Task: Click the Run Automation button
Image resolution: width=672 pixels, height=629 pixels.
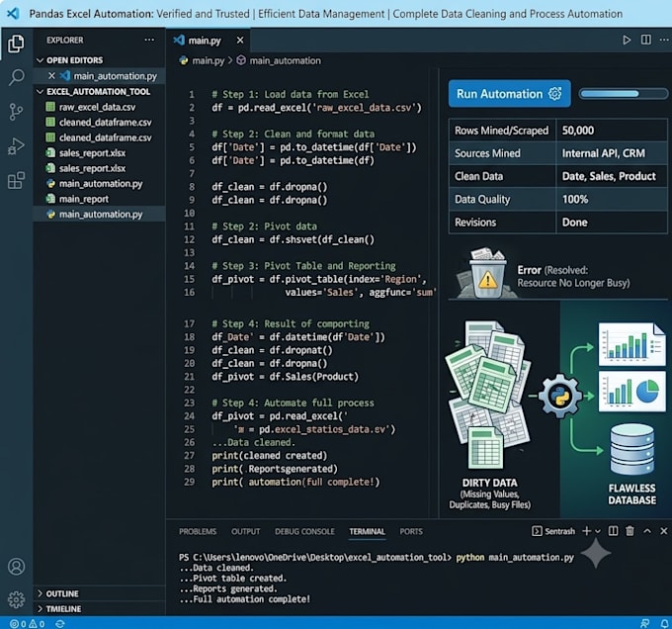Action: coord(509,94)
